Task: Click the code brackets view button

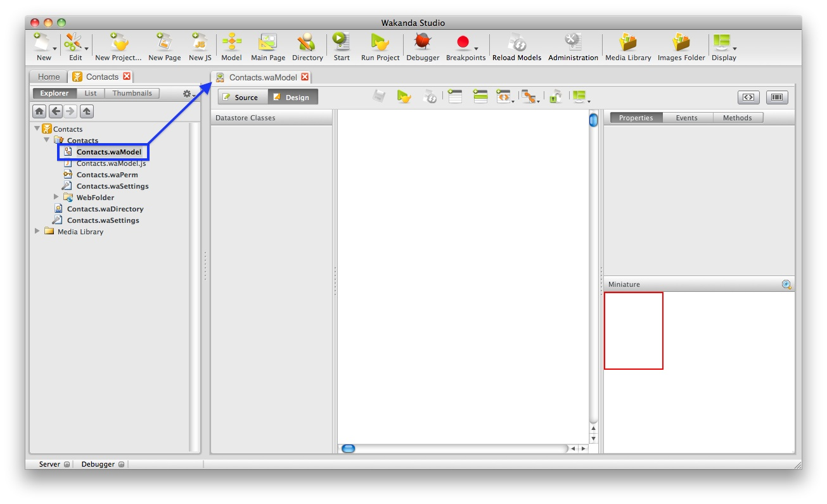Action: [x=748, y=98]
